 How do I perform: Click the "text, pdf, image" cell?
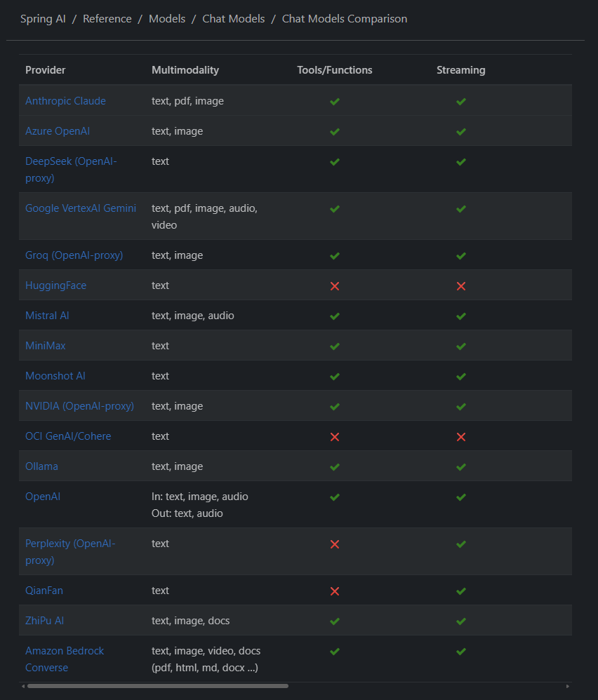coord(187,101)
